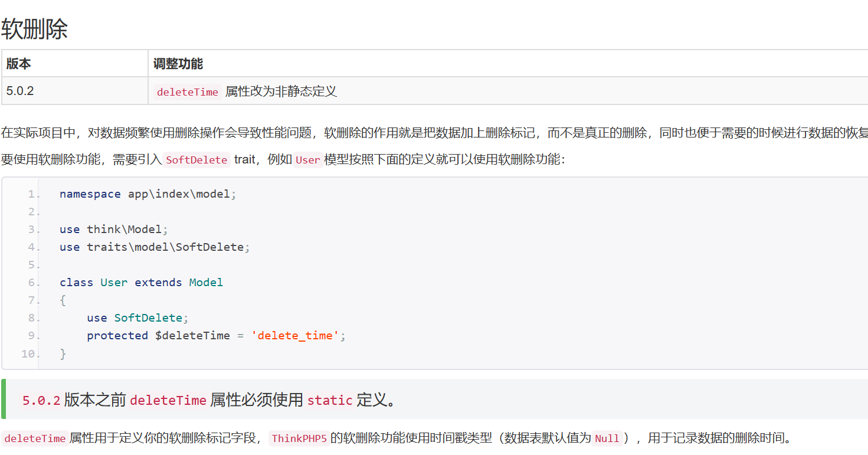Screen dimensions: 868x455
Task: Select the deleteTime inline code in the table
Action: click(187, 91)
